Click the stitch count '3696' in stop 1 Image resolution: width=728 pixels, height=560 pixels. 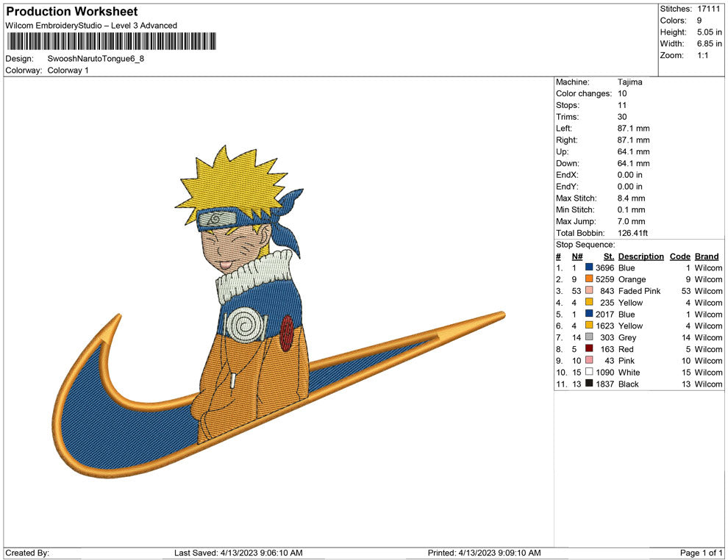click(605, 268)
